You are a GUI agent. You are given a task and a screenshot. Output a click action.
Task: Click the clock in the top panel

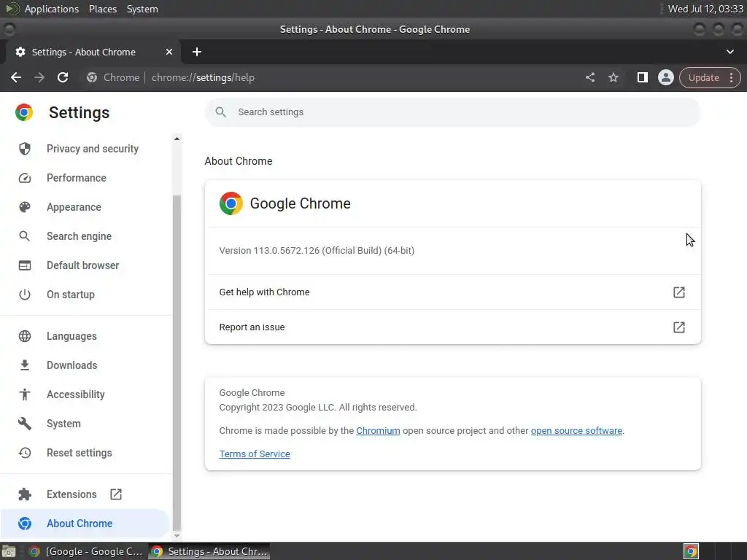pos(705,9)
